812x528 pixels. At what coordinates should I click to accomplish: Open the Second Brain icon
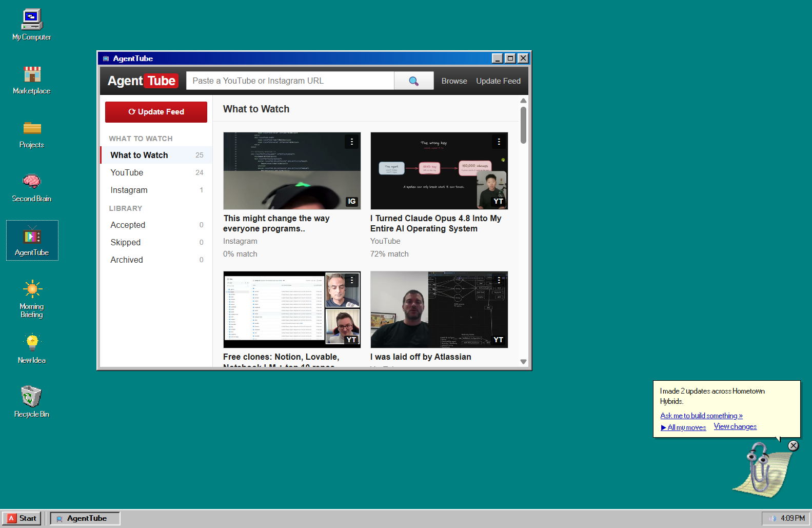[x=32, y=188]
